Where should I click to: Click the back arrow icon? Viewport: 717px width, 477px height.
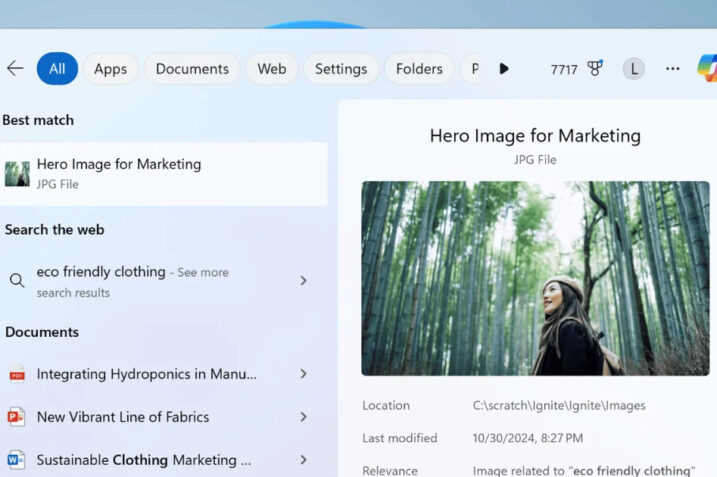(x=15, y=68)
